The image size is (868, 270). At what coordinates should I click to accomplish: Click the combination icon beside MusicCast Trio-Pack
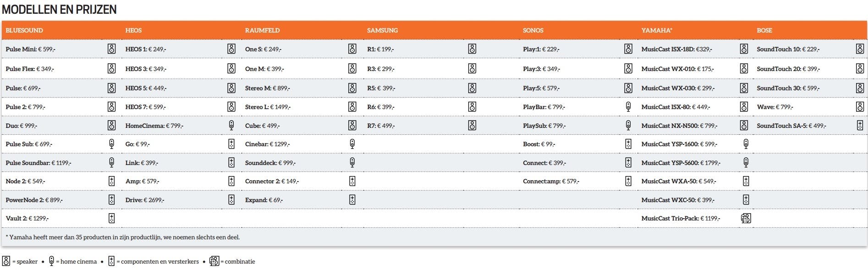[x=746, y=218]
